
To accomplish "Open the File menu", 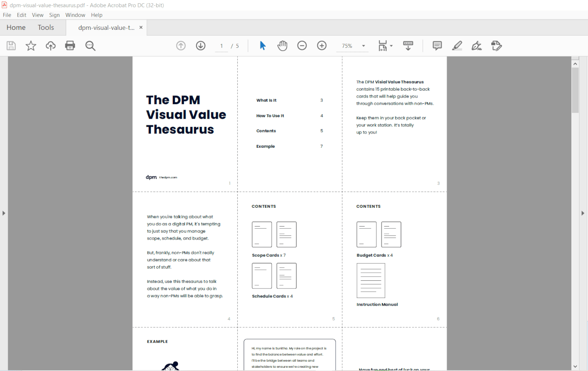I will click(7, 15).
